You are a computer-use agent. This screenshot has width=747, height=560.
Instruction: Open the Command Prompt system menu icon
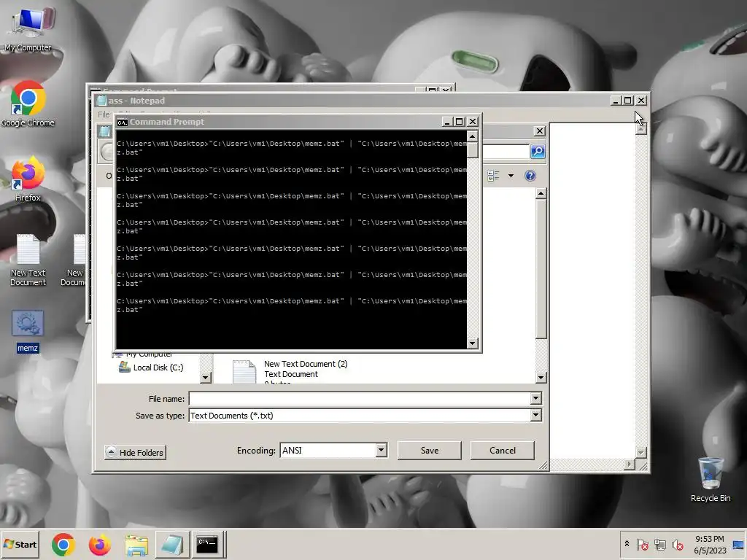[x=123, y=122]
